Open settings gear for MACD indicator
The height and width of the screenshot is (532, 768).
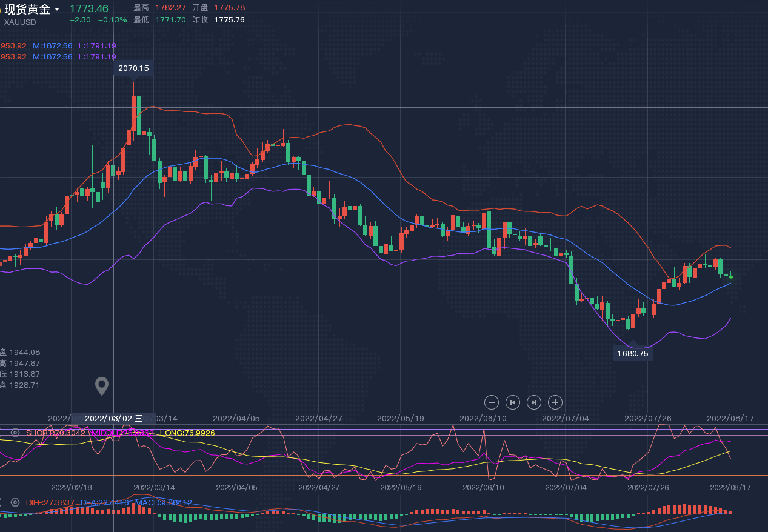coord(15,502)
